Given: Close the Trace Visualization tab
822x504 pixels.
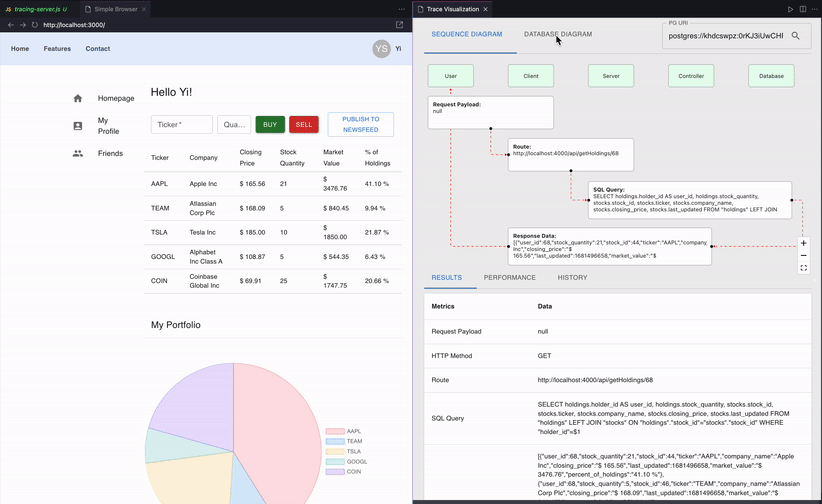Looking at the screenshot, I should click(x=485, y=9).
